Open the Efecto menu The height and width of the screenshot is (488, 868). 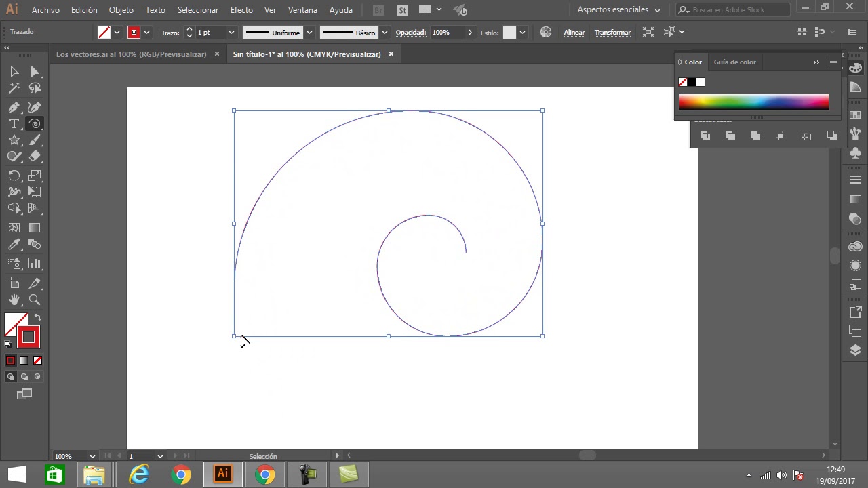241,10
